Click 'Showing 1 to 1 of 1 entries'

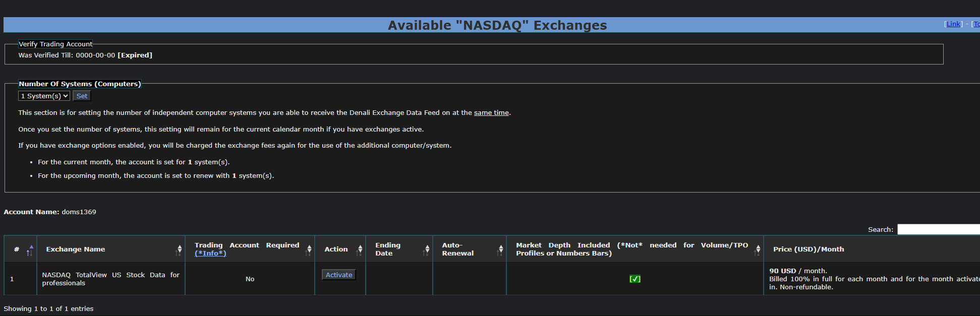tap(48, 308)
